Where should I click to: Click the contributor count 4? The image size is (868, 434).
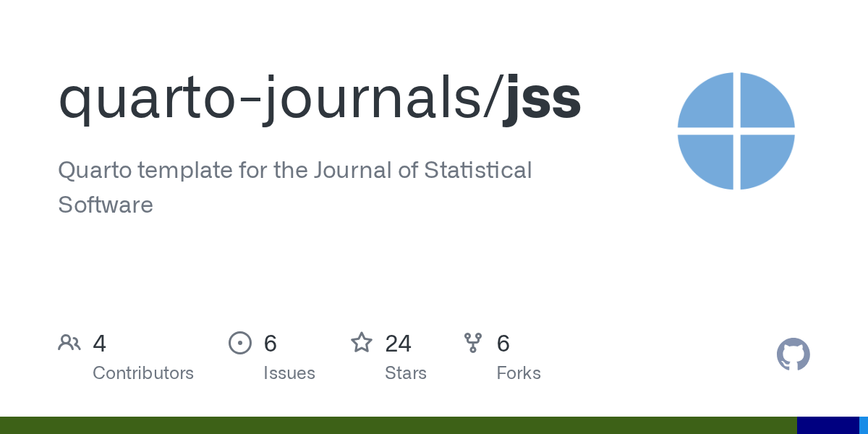click(x=100, y=344)
